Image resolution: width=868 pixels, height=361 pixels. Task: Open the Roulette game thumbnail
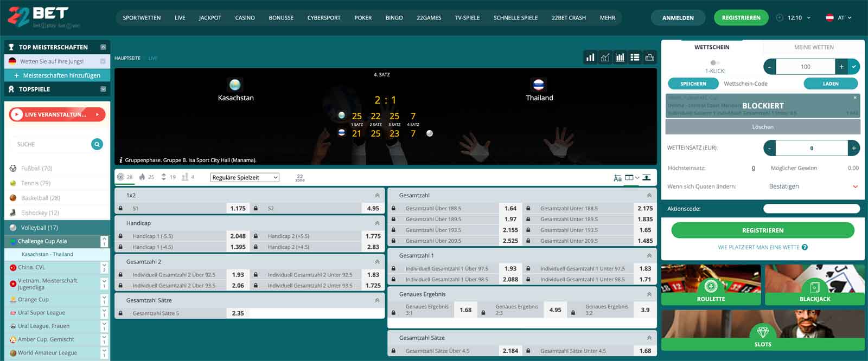711,285
